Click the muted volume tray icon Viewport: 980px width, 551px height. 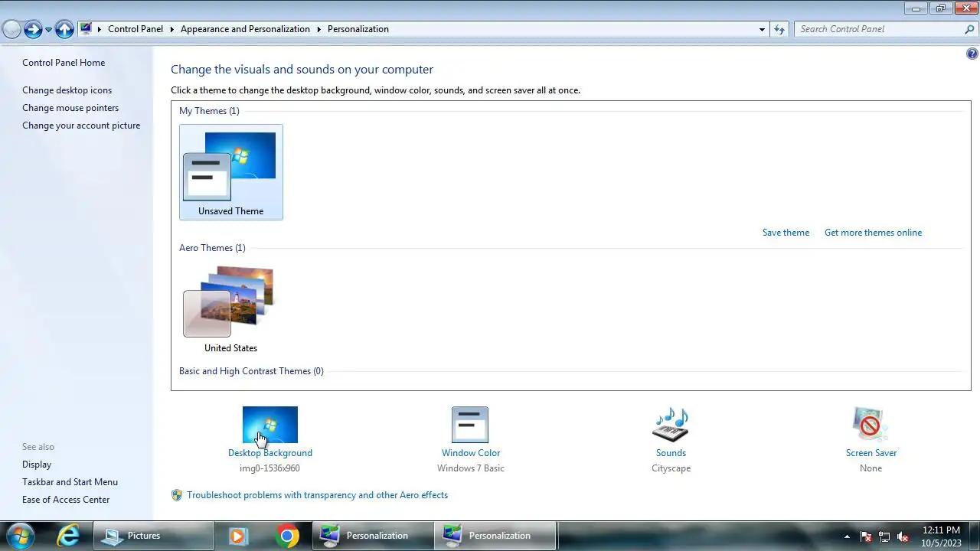[x=903, y=536]
